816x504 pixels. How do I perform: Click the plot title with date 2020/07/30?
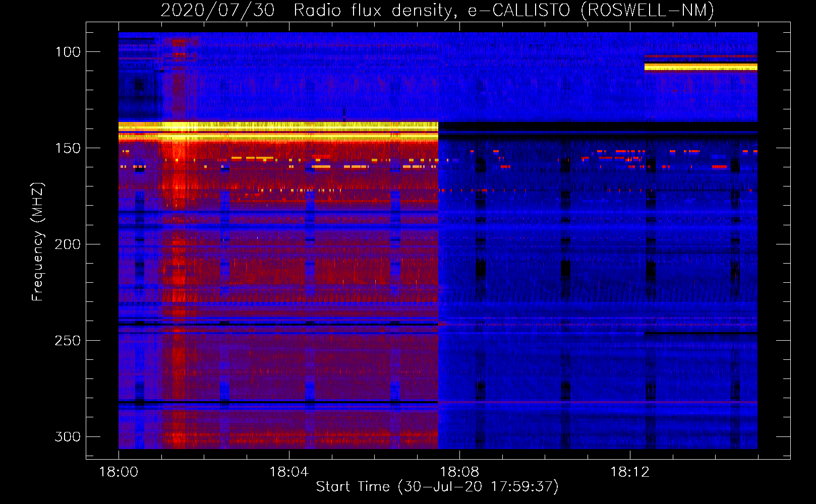[437, 10]
